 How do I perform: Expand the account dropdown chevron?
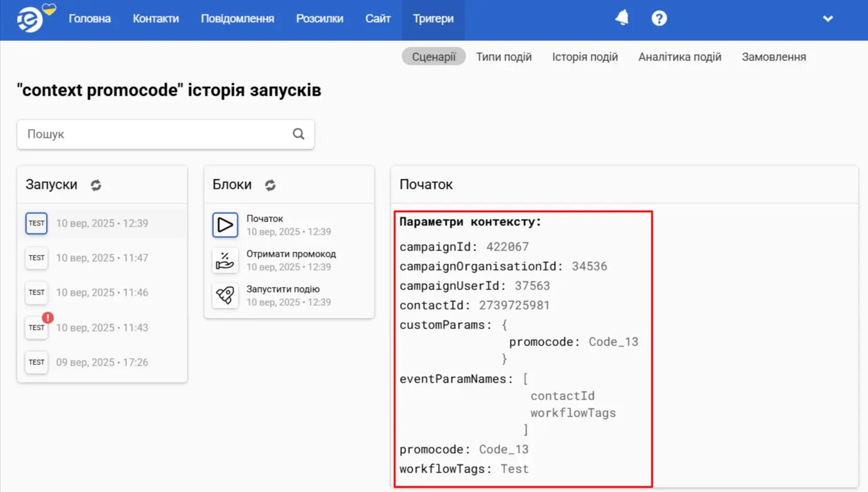coord(828,19)
